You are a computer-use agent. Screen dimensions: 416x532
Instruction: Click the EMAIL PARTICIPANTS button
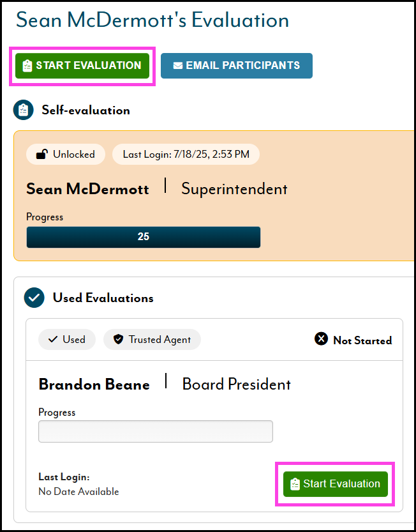236,66
